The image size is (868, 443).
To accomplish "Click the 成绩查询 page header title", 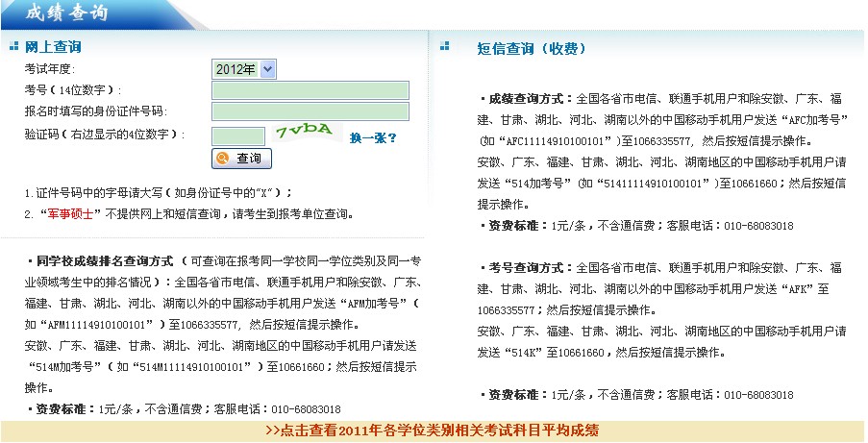I will pos(65,13).
